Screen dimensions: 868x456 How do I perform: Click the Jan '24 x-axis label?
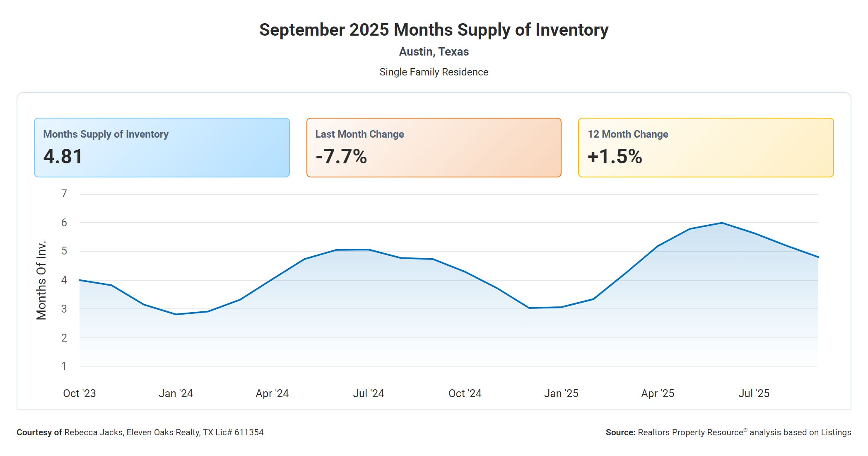pos(176,393)
